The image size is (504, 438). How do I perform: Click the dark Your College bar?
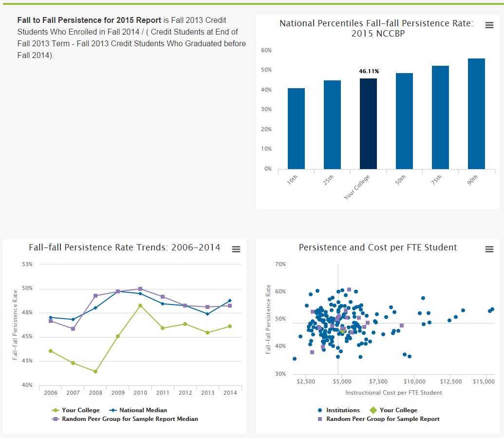[368, 124]
